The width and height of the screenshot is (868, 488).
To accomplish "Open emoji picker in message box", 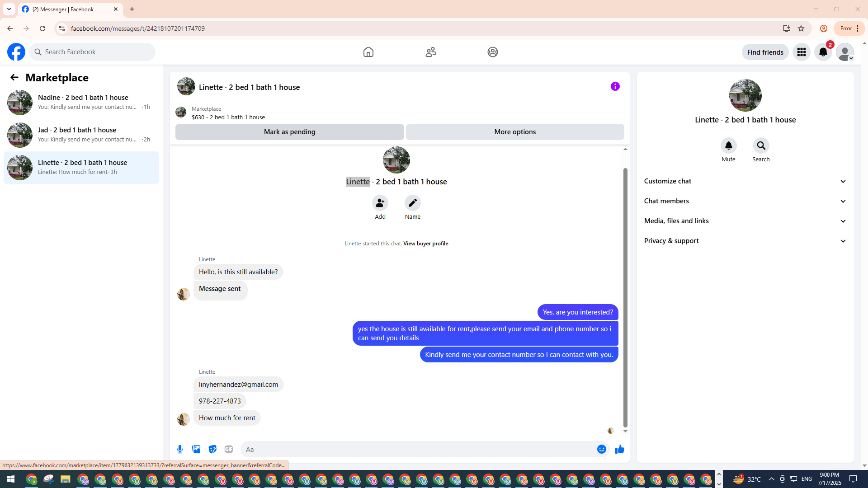I will click(602, 449).
